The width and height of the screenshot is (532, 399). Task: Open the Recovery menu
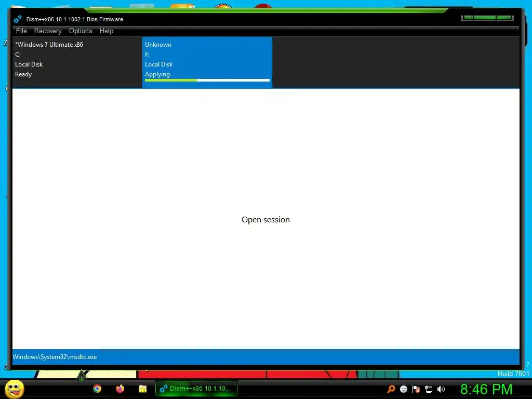click(48, 31)
